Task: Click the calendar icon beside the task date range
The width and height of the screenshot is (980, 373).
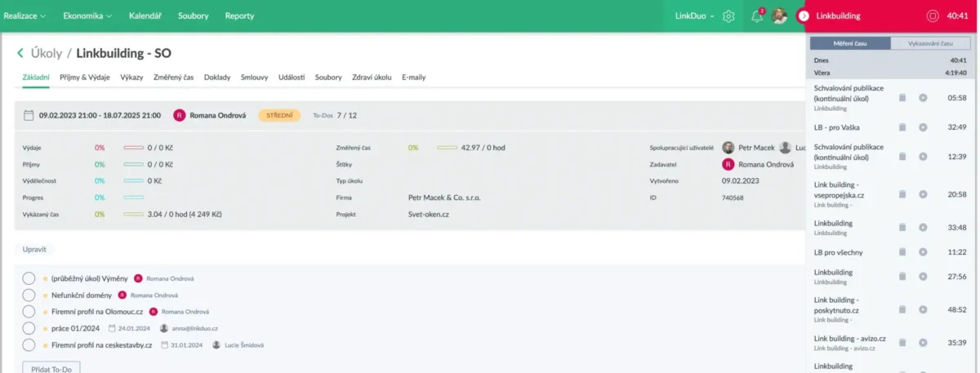Action: [x=29, y=115]
